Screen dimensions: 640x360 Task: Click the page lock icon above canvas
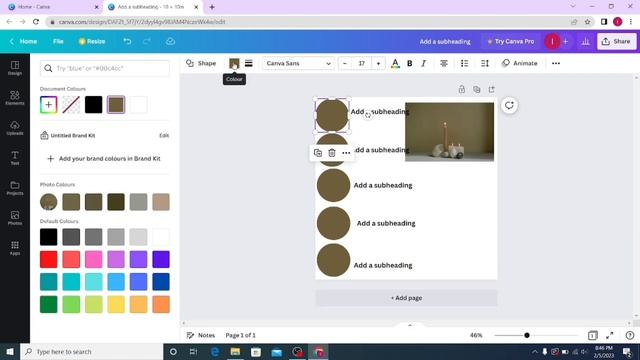pyautogui.click(x=462, y=89)
